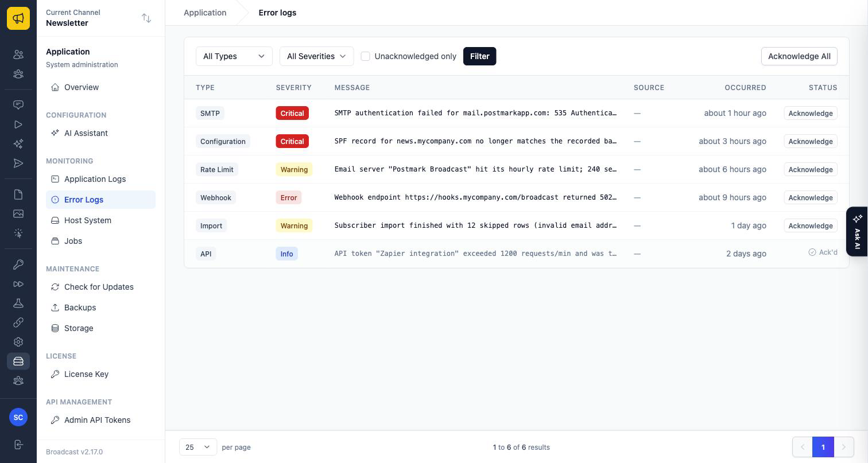The image size is (868, 463).
Task: Open the Ask AI side tab
Action: (x=857, y=231)
